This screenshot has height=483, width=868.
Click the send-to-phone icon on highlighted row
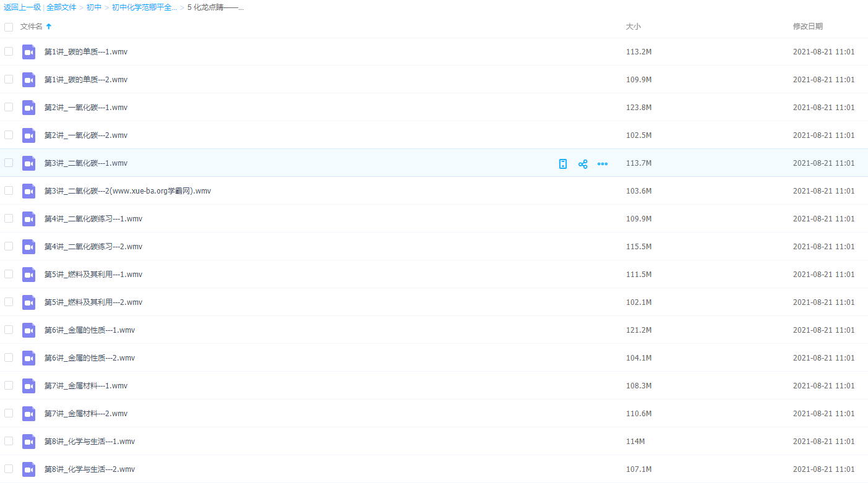click(x=563, y=164)
